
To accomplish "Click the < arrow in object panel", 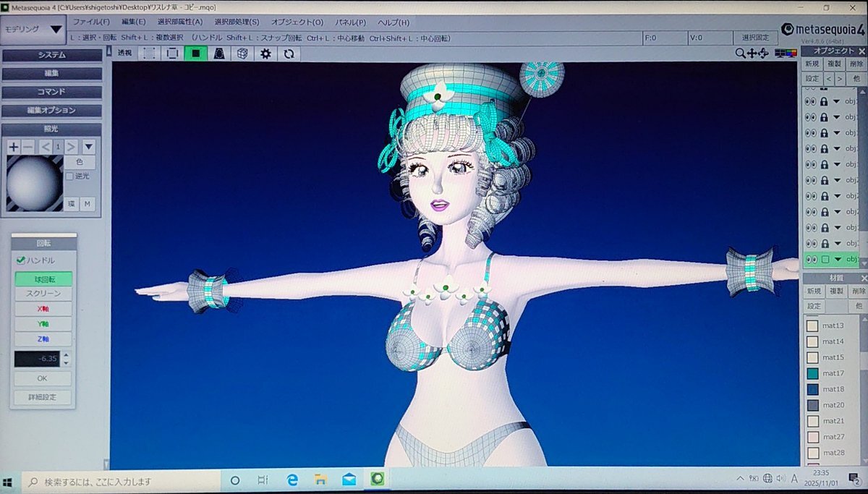I will pos(829,78).
